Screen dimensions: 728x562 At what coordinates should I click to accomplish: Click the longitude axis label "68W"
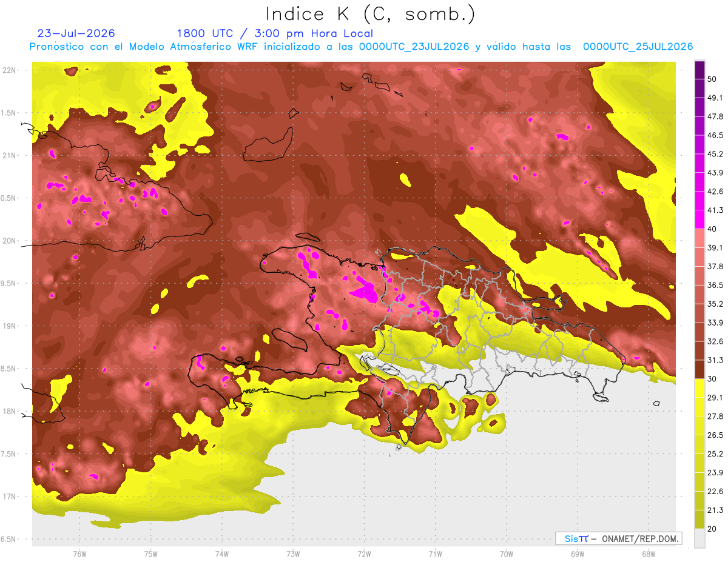pos(648,554)
